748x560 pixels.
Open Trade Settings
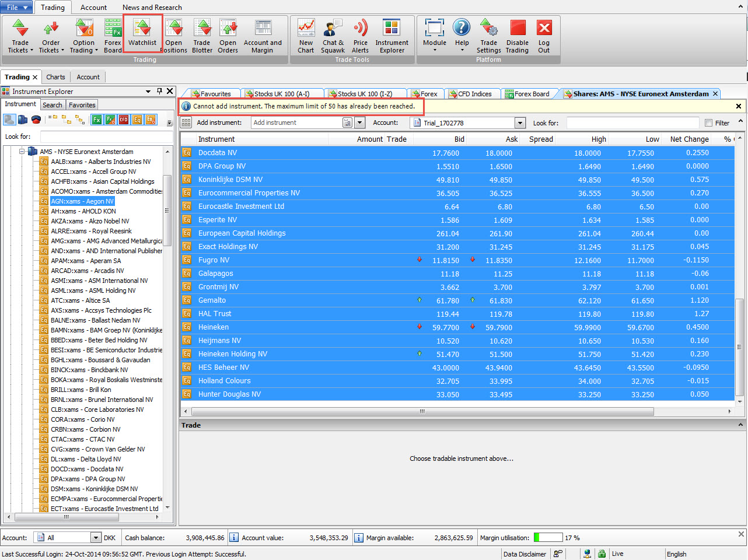click(x=489, y=36)
